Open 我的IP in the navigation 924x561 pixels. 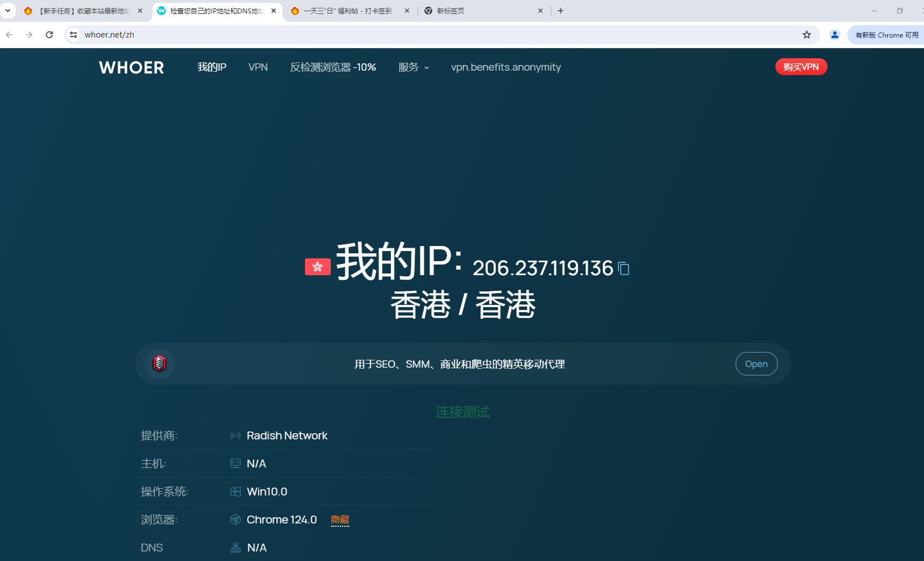point(212,67)
